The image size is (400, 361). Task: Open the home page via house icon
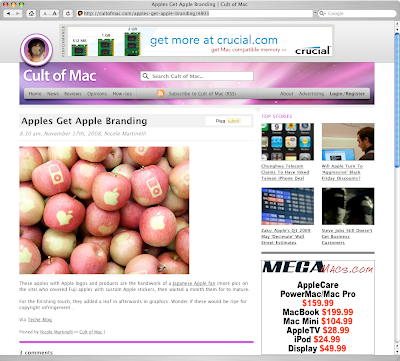point(31,14)
